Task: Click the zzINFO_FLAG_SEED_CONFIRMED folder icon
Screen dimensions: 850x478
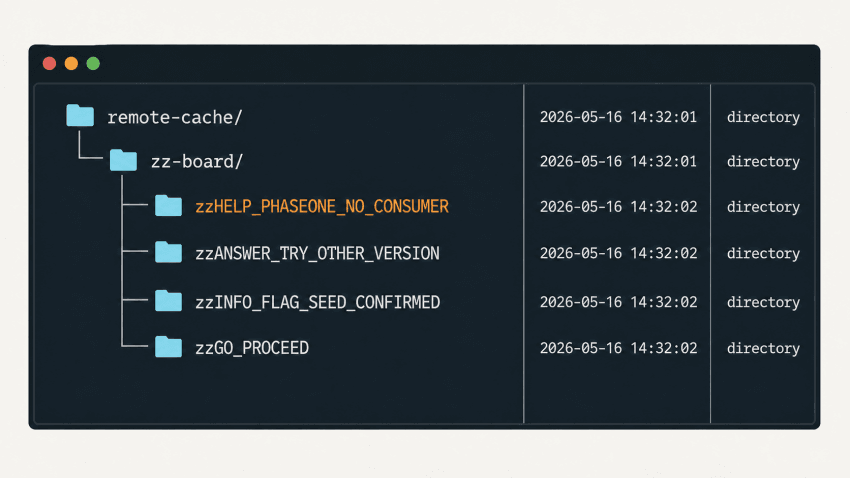Action: [x=168, y=301]
